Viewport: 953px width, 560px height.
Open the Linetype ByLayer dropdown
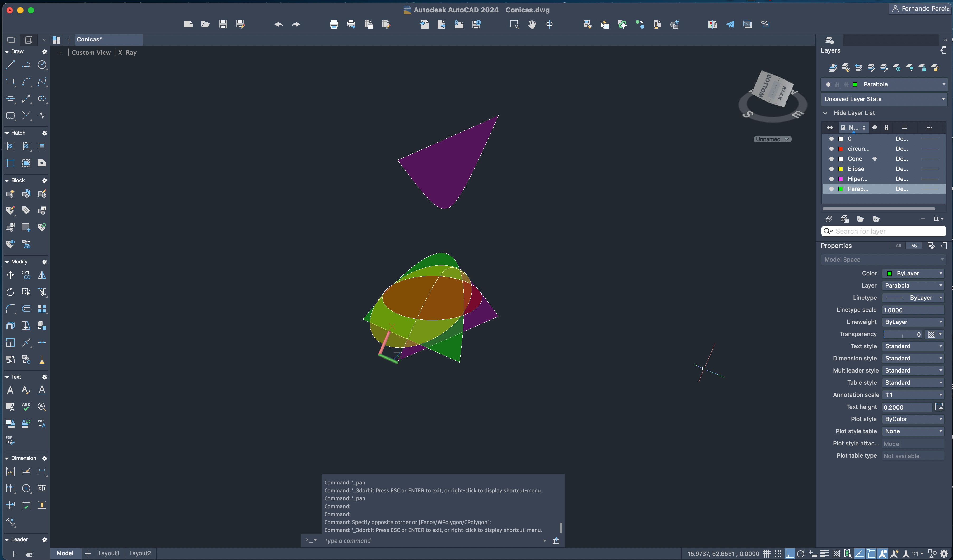[913, 298]
